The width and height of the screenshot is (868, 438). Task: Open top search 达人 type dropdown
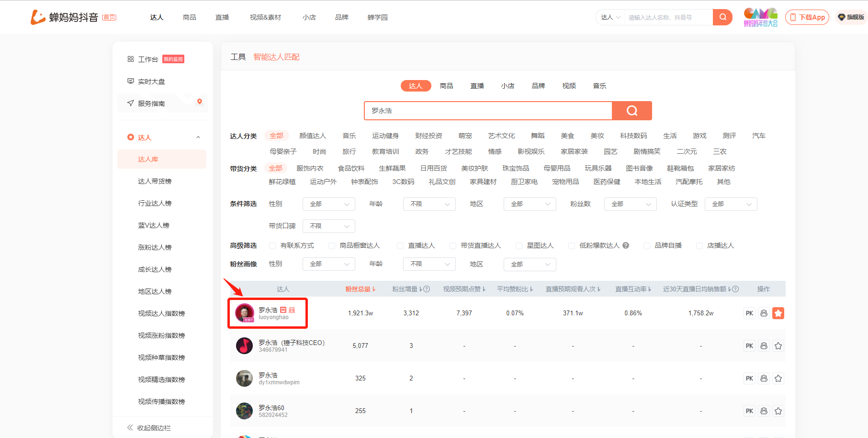click(610, 17)
